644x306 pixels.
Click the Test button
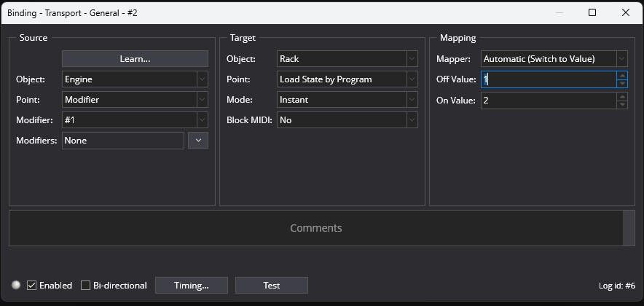[x=272, y=285]
